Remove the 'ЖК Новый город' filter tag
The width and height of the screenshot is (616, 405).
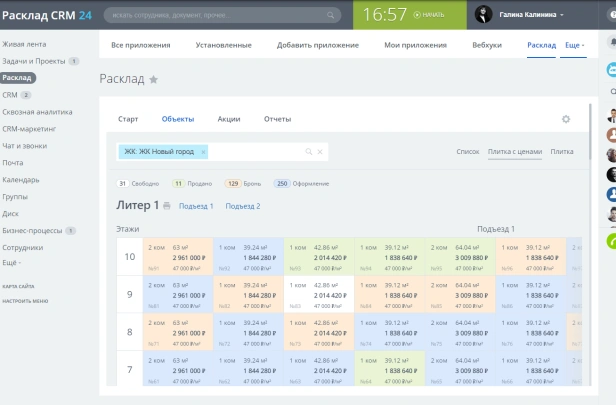coord(203,152)
